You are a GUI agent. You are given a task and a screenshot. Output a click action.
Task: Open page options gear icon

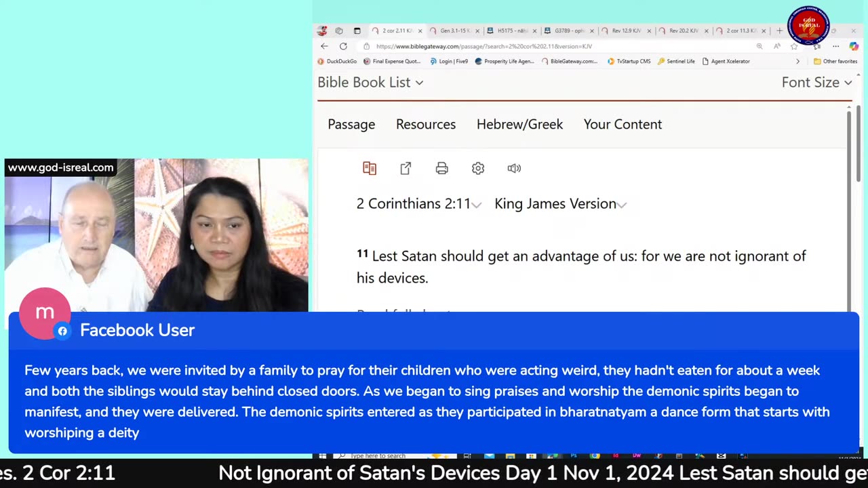[x=478, y=168]
